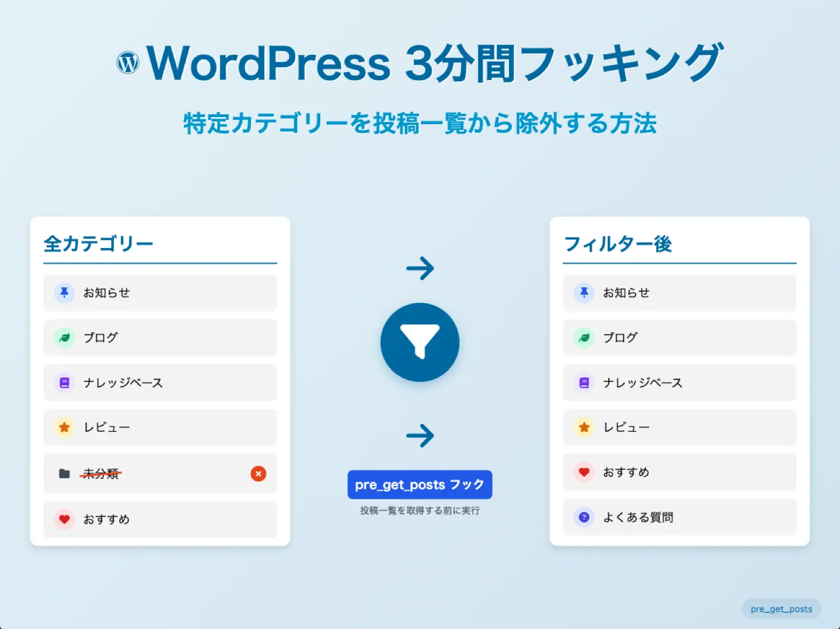This screenshot has height=629, width=840.
Task: Click the 全カテゴリー card heading
Action: pos(99,244)
